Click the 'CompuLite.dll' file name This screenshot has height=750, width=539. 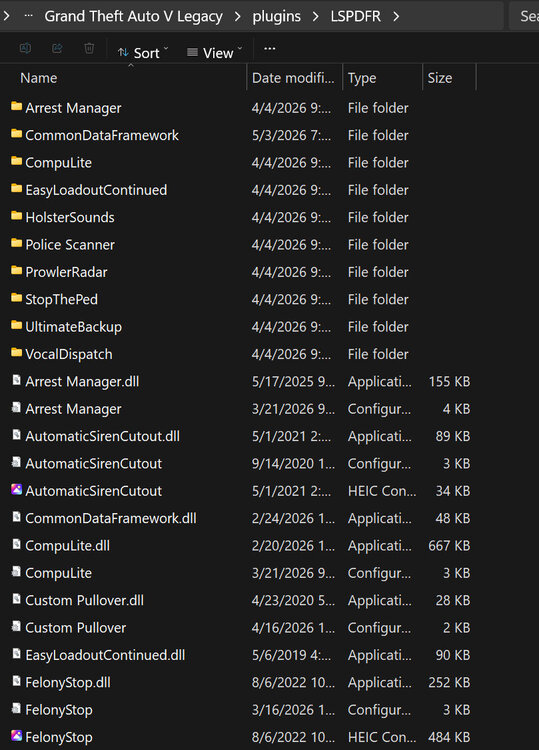tap(67, 545)
